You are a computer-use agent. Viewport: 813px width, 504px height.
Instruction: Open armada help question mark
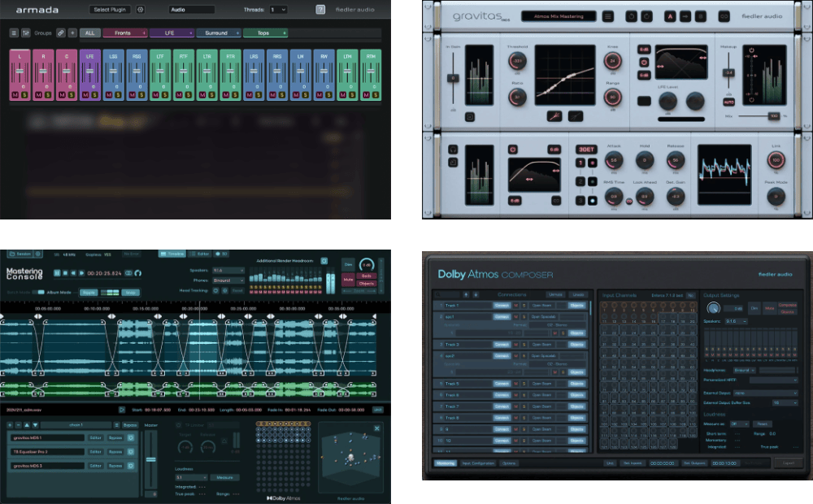click(x=320, y=9)
